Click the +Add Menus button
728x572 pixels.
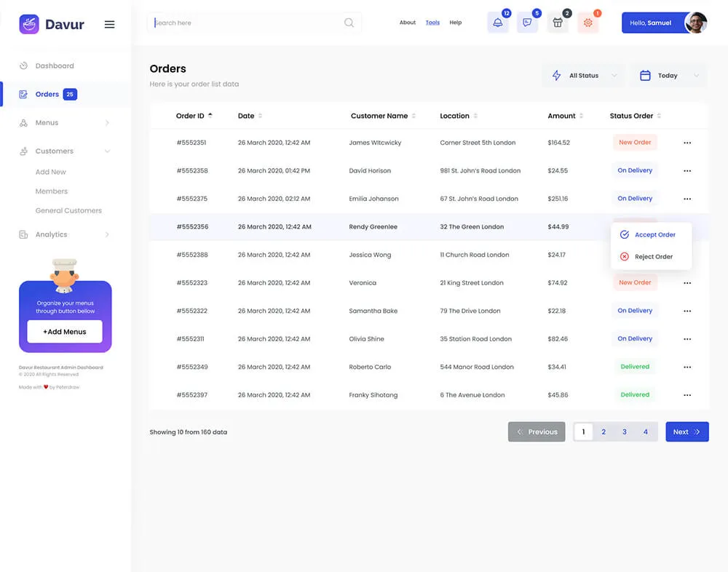pyautogui.click(x=65, y=332)
